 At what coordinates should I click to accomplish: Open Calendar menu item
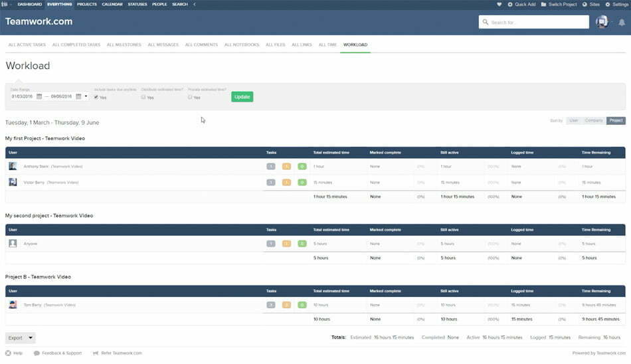[x=112, y=4]
